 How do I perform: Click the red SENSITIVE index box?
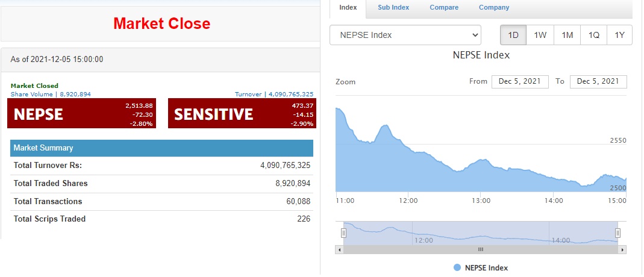pyautogui.click(x=242, y=114)
